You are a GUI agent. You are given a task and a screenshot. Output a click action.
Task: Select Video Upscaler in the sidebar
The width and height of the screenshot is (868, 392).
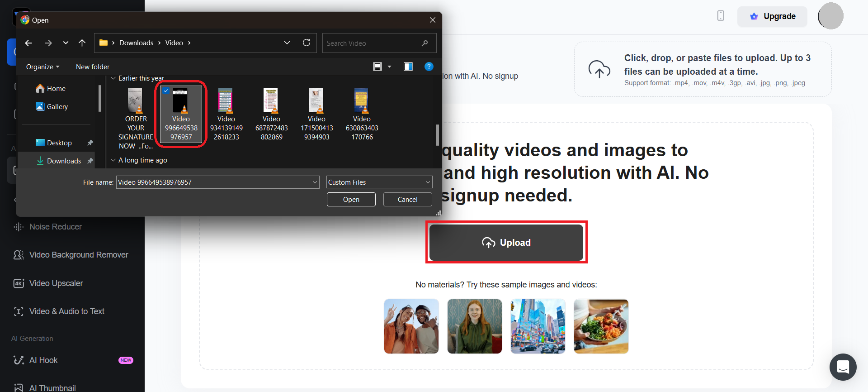tap(56, 283)
